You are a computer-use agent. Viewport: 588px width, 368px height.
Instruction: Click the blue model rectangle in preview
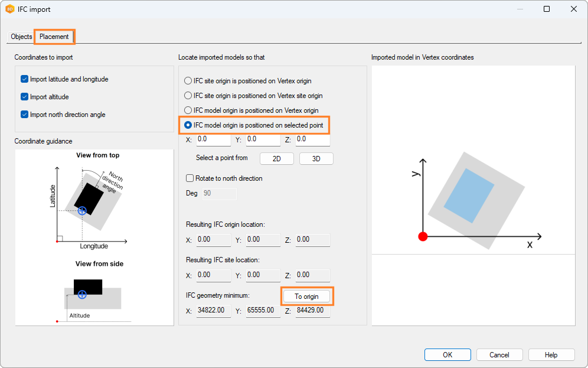click(x=469, y=196)
